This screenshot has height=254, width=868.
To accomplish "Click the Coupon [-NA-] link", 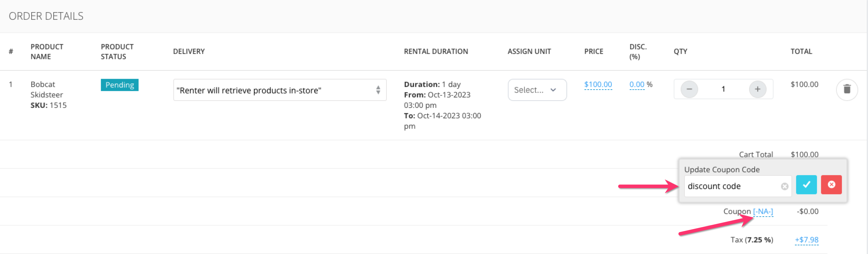I will point(763,212).
